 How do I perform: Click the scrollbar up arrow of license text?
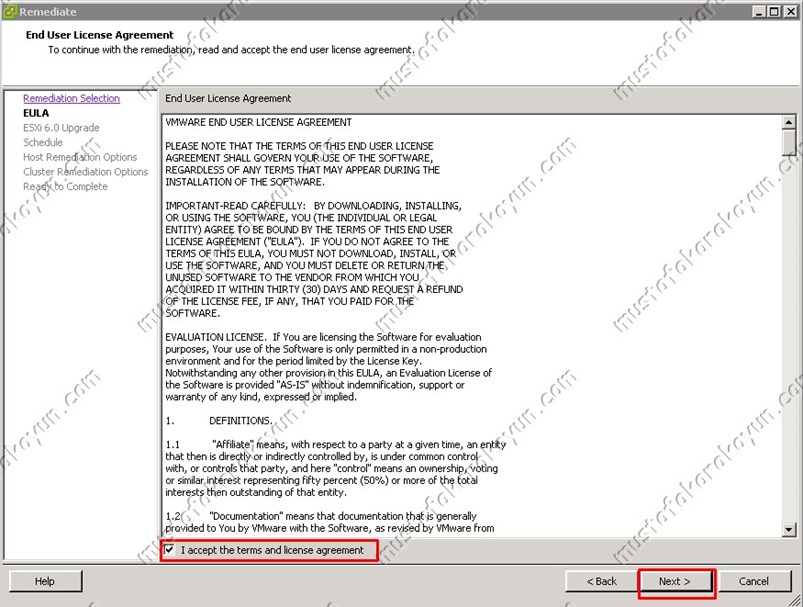pyautogui.click(x=789, y=122)
